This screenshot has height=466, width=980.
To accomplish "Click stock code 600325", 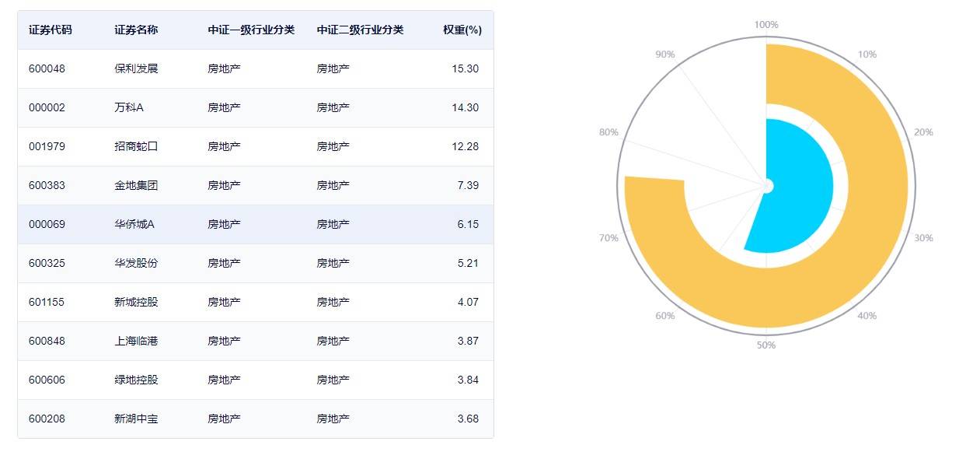I will (x=47, y=263).
